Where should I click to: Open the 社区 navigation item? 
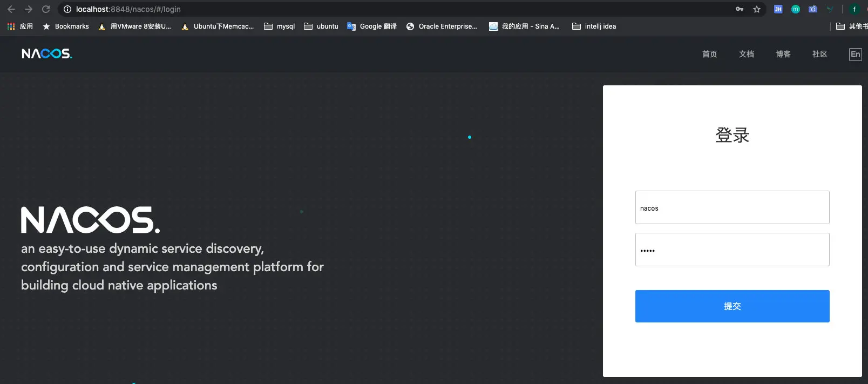pos(819,54)
